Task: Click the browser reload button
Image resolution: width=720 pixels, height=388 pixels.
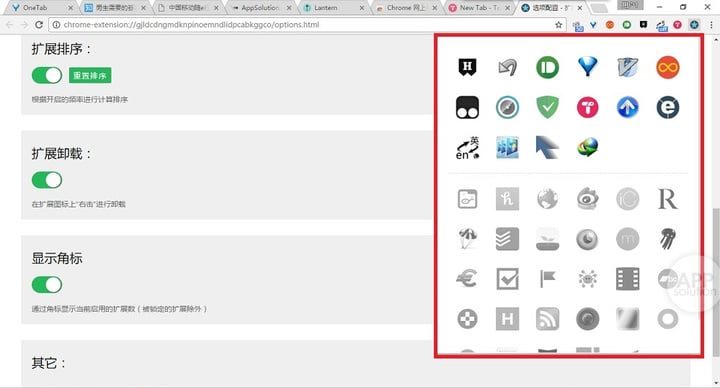Action: click(39, 25)
